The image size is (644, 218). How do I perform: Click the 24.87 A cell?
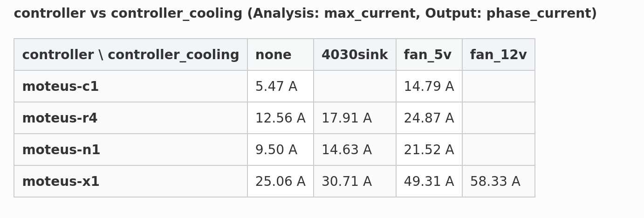pyautogui.click(x=429, y=118)
